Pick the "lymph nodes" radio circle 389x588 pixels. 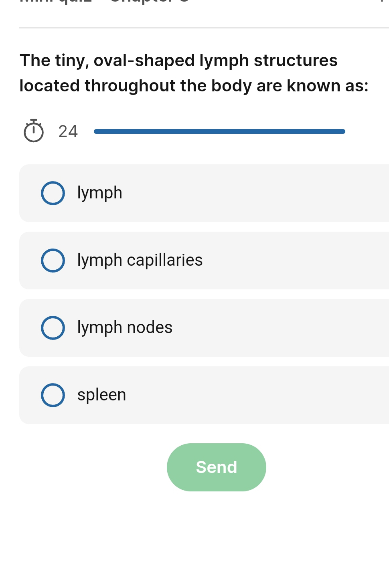point(53,328)
